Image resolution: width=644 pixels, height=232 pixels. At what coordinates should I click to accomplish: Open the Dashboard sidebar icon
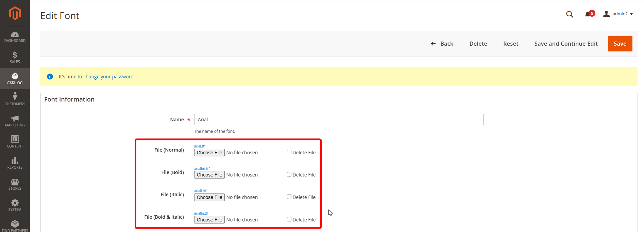coord(15,37)
